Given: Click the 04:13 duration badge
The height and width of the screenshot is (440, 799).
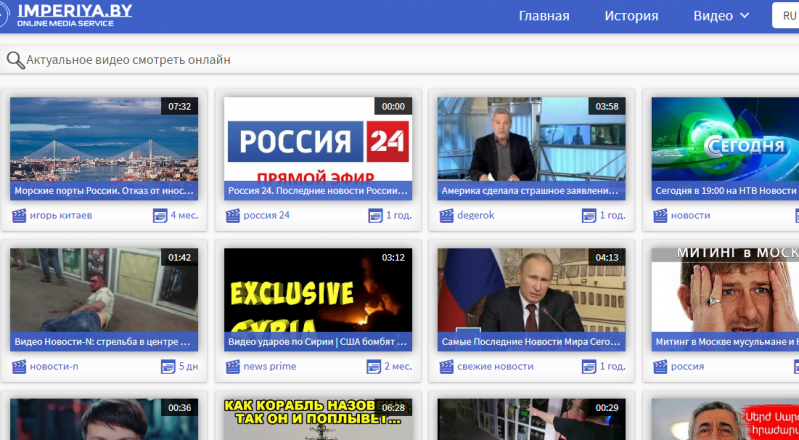Looking at the screenshot, I should pos(607,257).
